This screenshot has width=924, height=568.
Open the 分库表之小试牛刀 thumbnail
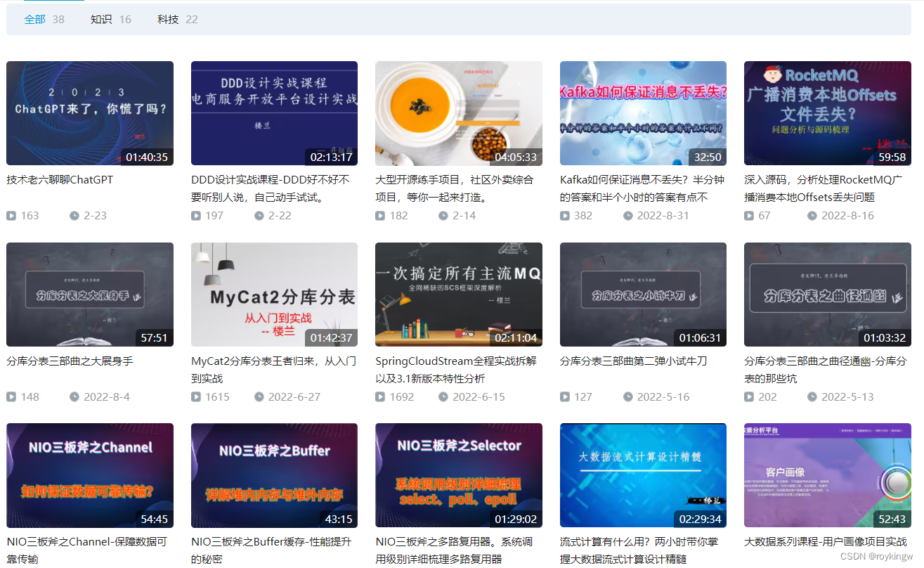pyautogui.click(x=643, y=295)
